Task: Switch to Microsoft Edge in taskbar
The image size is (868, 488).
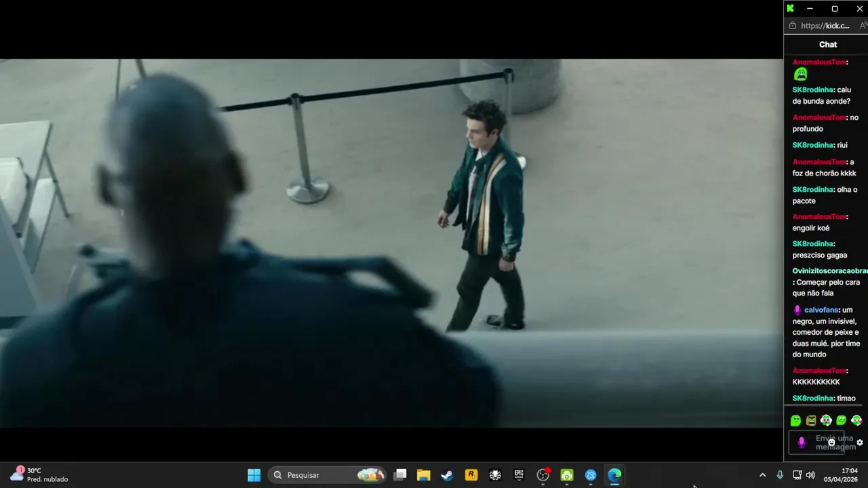Action: (614, 475)
